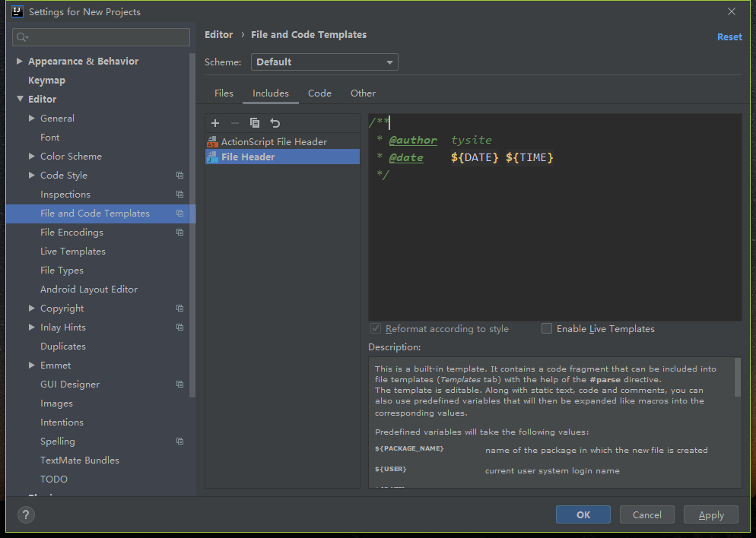The height and width of the screenshot is (538, 756).
Task: Open Images settings
Action: click(56, 403)
